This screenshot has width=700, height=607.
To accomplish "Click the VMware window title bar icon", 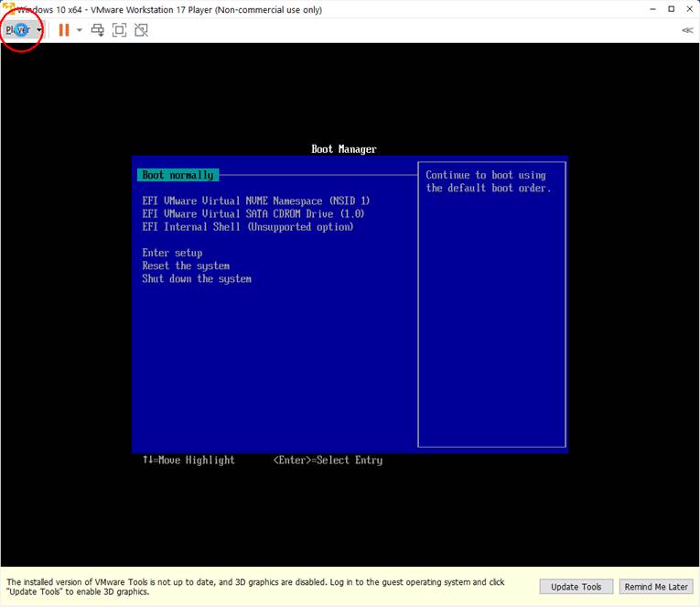I will tap(8, 9).
